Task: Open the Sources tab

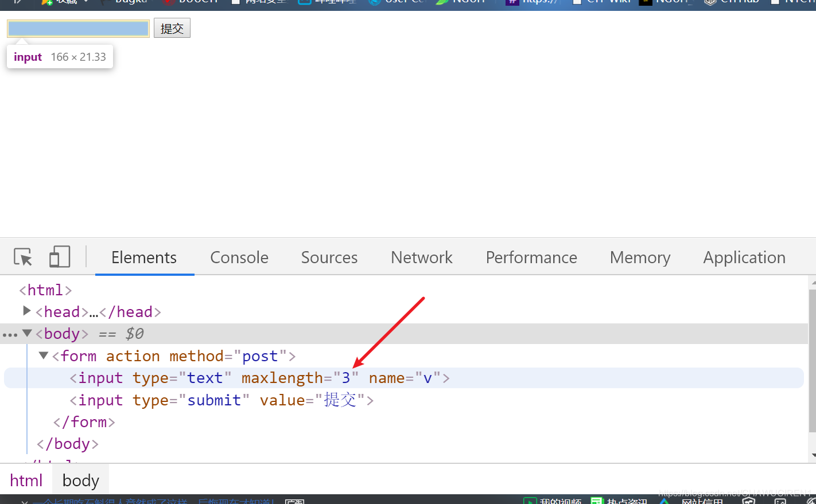Action: pos(329,257)
